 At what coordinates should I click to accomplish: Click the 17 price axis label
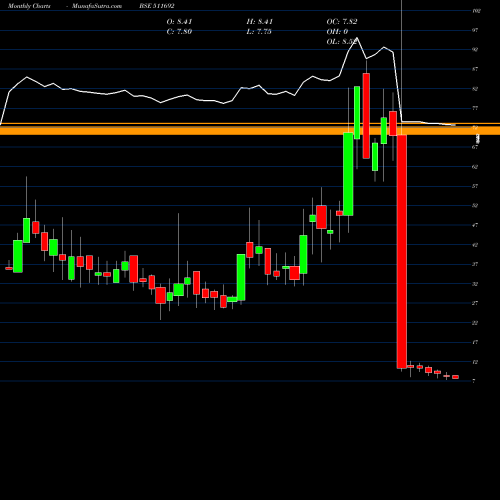tap(475, 342)
